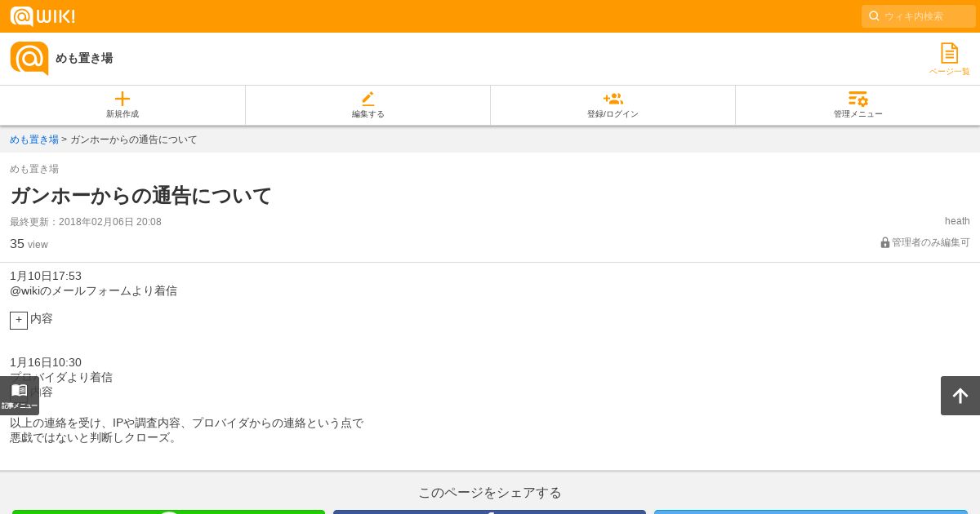This screenshot has height=514, width=980.
Task: Click the line 悪戯ではないと判断しクローズ。
Action: pos(95,437)
